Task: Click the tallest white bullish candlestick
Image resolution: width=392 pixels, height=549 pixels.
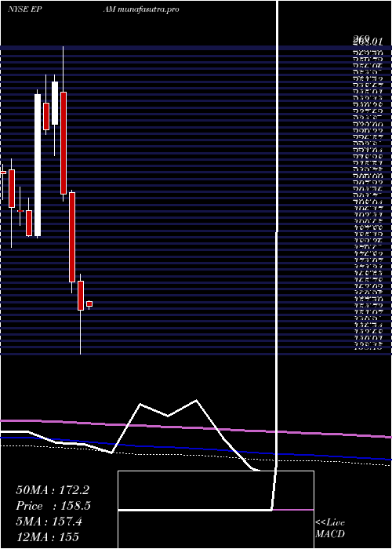Action: 38,165
